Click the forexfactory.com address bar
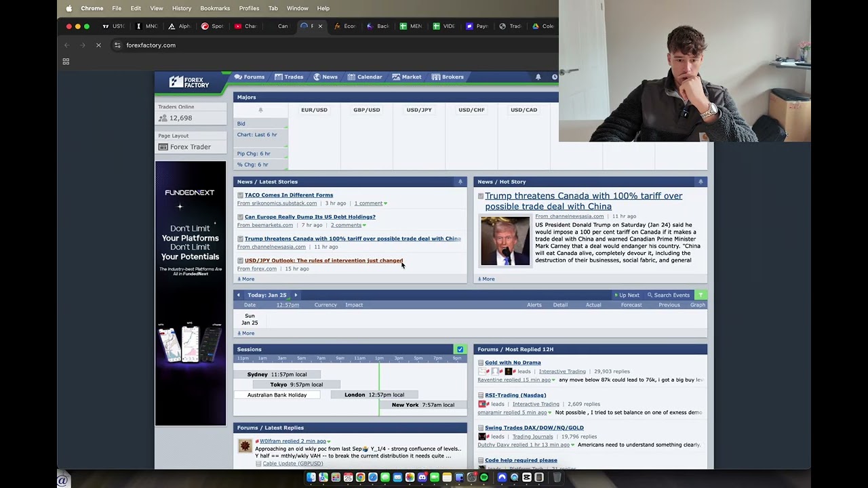This screenshot has height=488, width=868. [151, 45]
